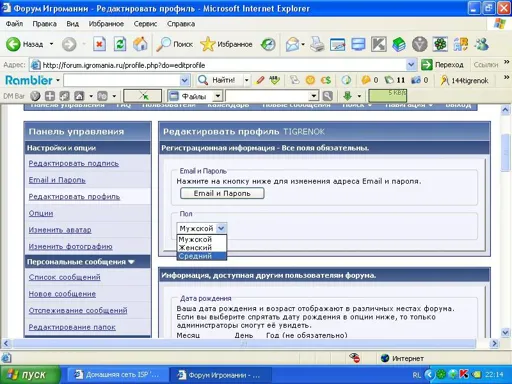Open the Mail envelope icon

[x=292, y=44]
